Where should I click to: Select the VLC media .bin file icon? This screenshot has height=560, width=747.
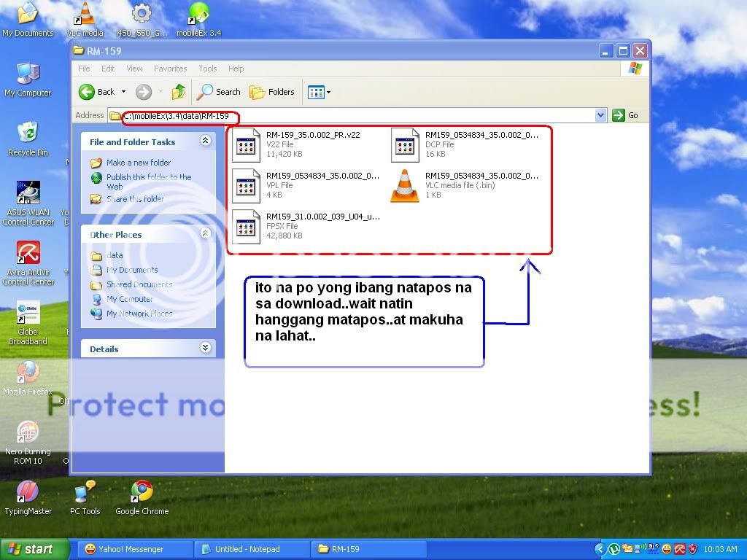pyautogui.click(x=405, y=185)
